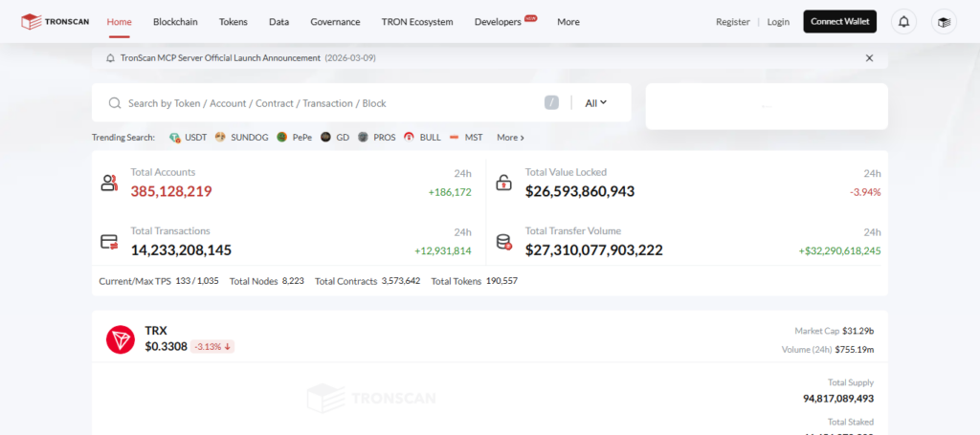
Task: Click the Total Supply 94,817,089,493 value
Action: click(838, 399)
